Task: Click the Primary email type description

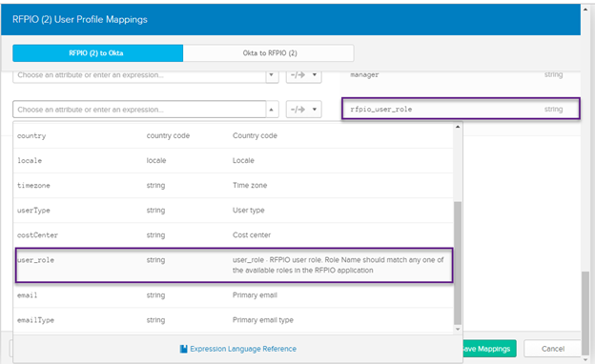Action: point(263,320)
